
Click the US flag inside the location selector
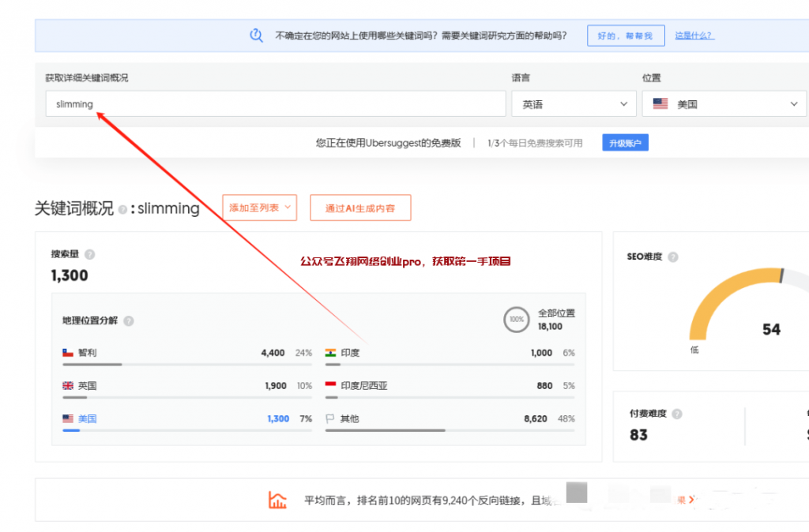coord(660,103)
